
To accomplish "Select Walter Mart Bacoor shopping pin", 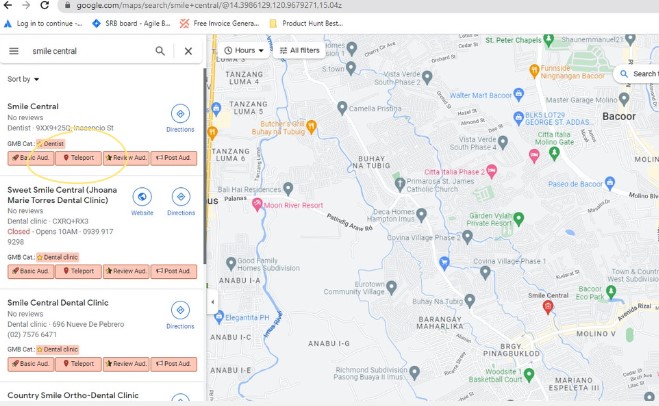I will 519,95.
